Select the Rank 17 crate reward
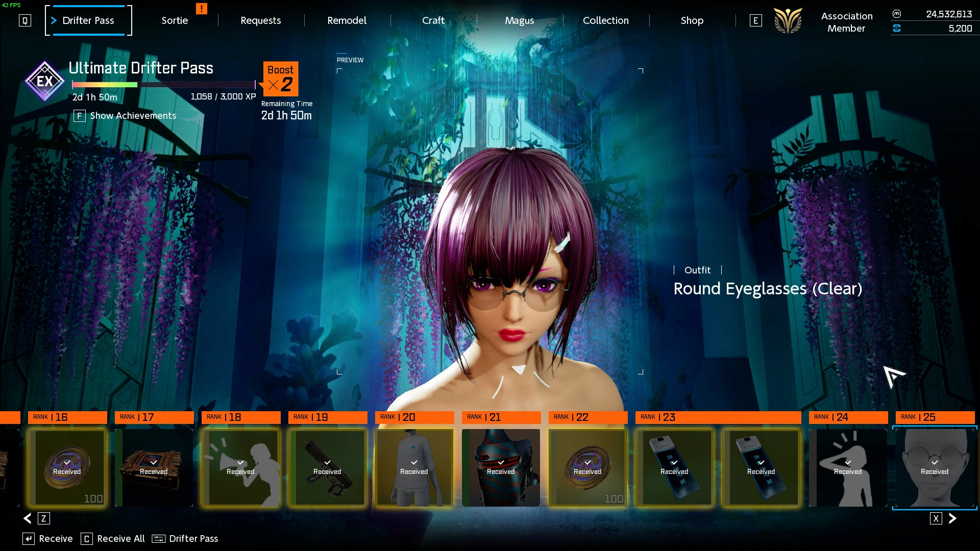Viewport: 980px width, 551px height. pyautogui.click(x=154, y=467)
